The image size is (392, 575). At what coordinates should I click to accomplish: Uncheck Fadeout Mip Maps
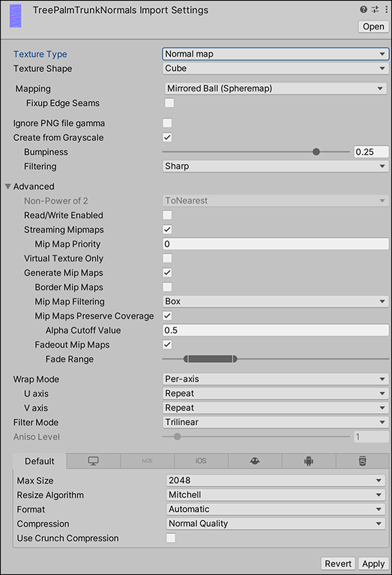[x=167, y=345]
